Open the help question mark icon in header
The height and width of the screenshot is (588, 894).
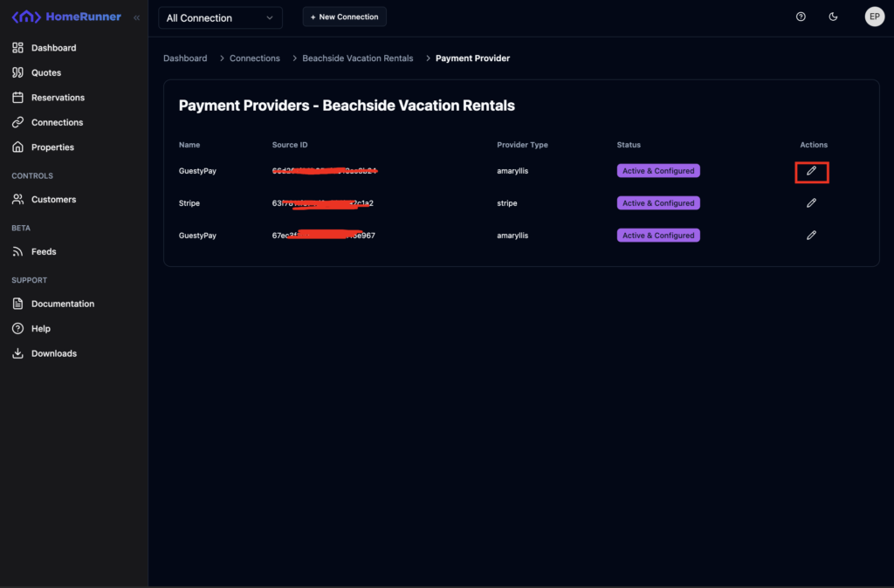pyautogui.click(x=801, y=17)
